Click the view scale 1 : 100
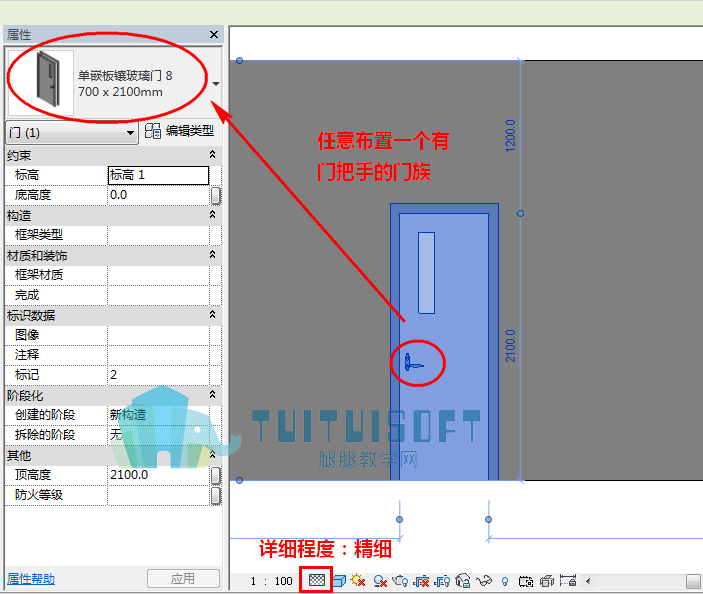Image resolution: width=703 pixels, height=594 pixels. (271, 581)
